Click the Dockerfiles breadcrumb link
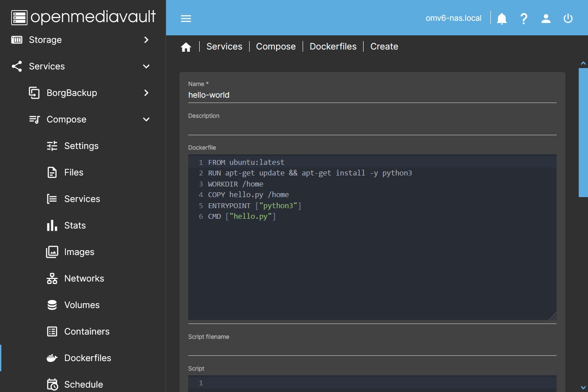The height and width of the screenshot is (392, 588). click(333, 46)
